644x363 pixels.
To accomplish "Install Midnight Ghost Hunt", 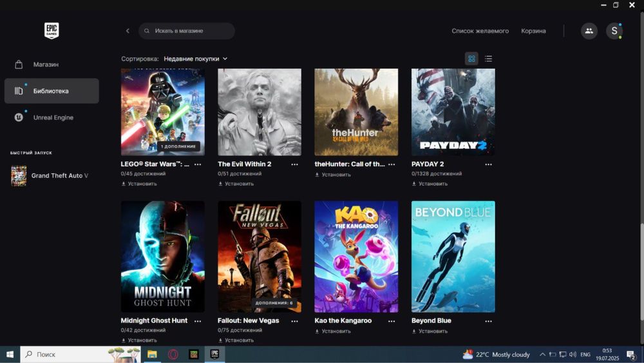I will (139, 340).
